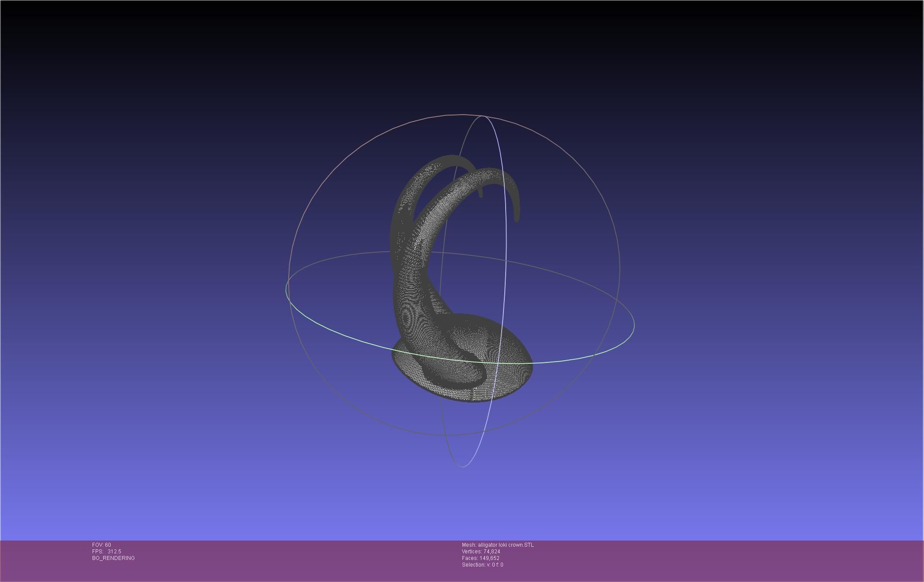Click the Faces: 149,652 count label

481,558
